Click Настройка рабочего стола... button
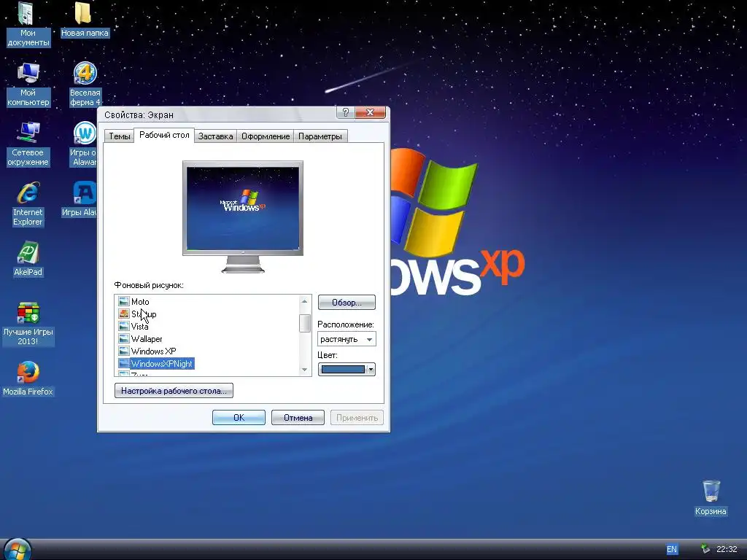Viewport: 747px width, 560px height. coord(174,391)
